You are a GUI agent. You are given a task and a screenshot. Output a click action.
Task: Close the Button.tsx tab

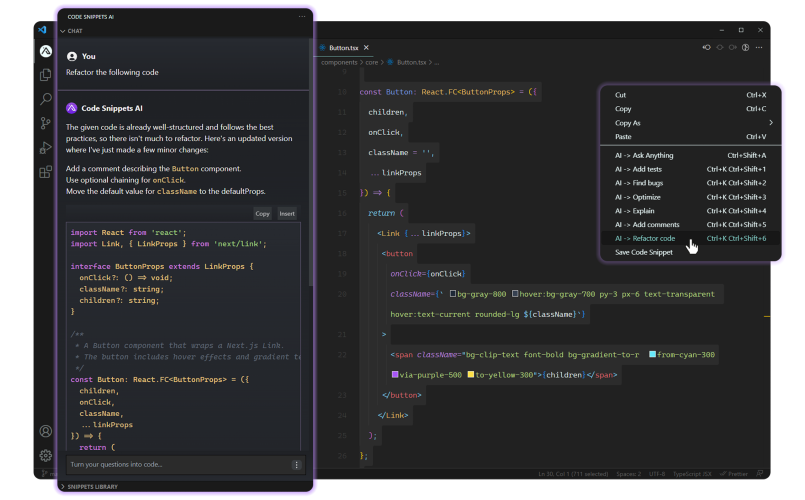366,47
